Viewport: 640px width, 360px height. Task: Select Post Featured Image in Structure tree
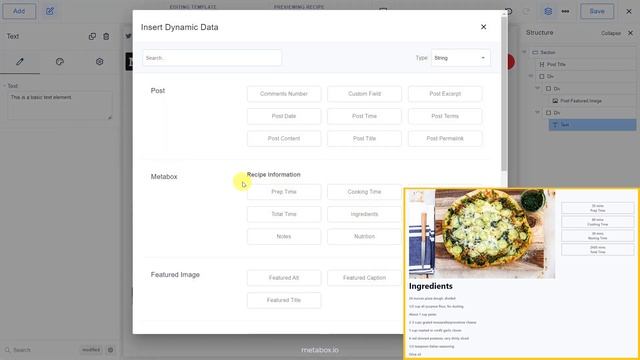pos(593,101)
